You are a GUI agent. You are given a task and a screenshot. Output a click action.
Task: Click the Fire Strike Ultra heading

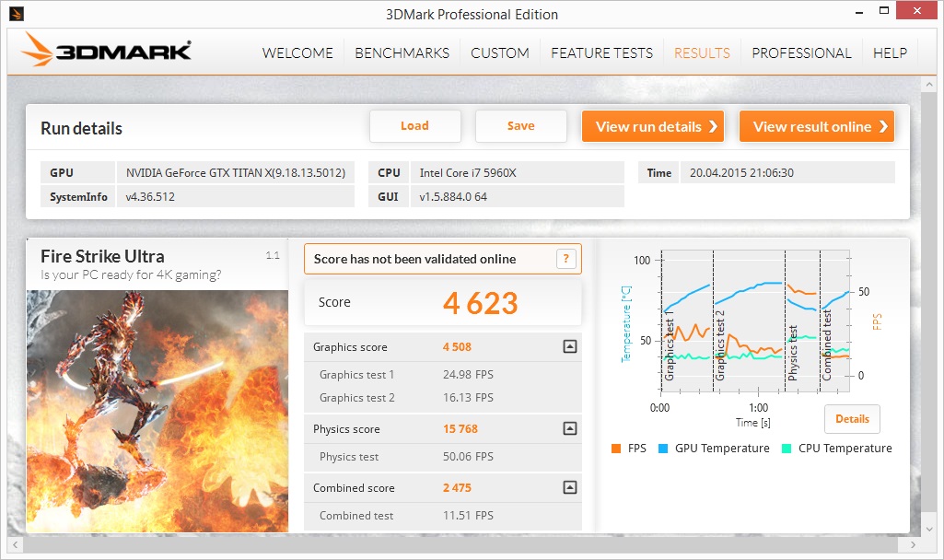[x=102, y=257]
